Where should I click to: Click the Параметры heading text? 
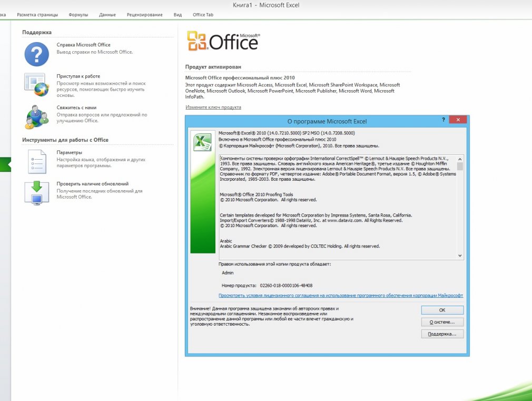pos(69,152)
